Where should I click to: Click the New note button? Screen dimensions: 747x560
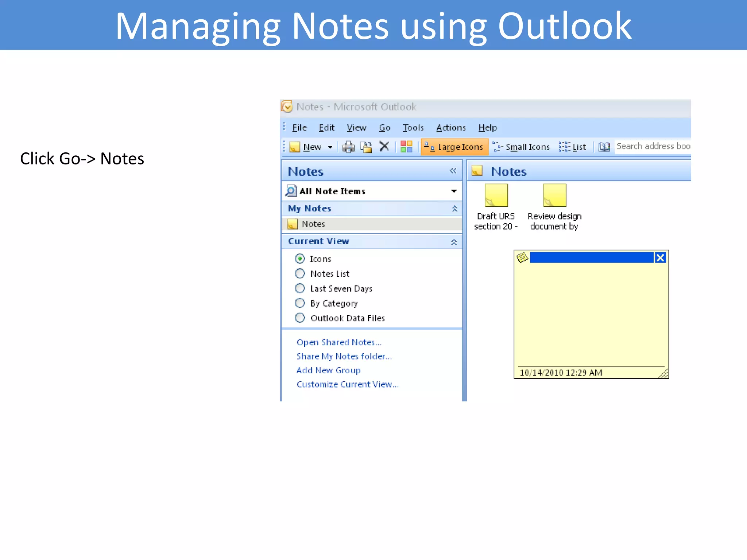pyautogui.click(x=305, y=147)
